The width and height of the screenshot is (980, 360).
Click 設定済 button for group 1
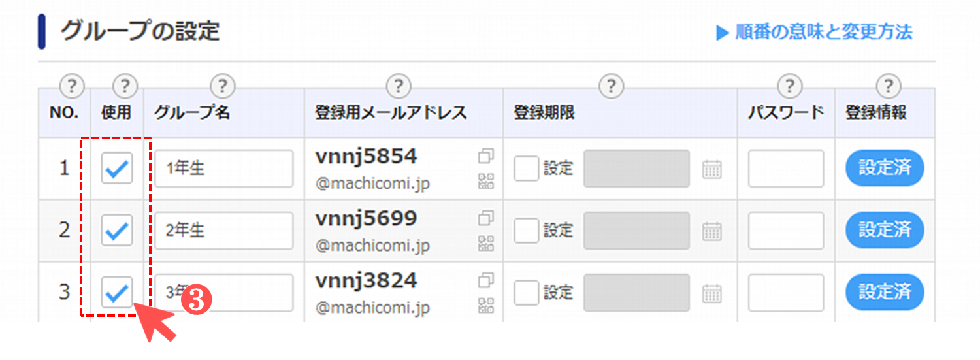pos(885,169)
